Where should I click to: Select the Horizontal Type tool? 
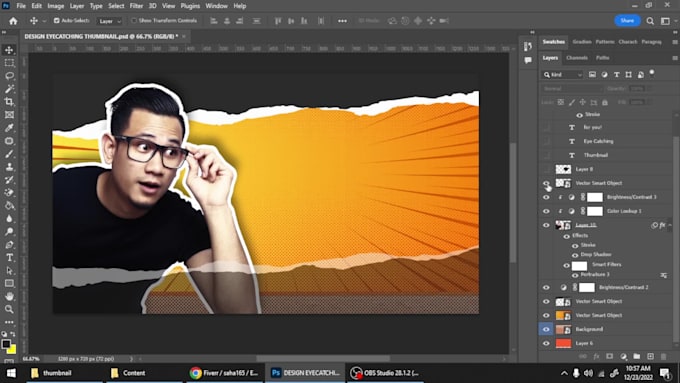click(x=9, y=258)
